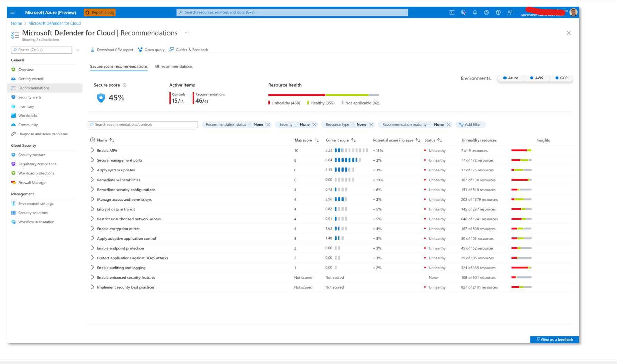The image size is (617, 364).
Task: Expand Remediate vulnerabilities row
Action: tap(92, 180)
